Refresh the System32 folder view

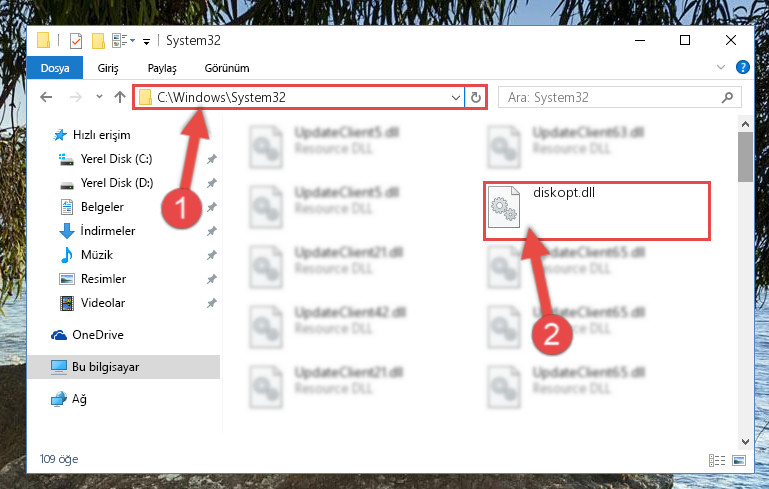tap(475, 98)
